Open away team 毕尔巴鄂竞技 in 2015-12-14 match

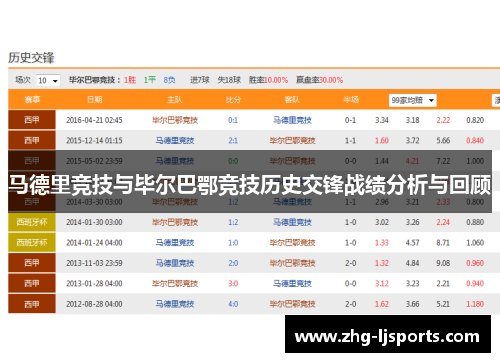pos(292,140)
